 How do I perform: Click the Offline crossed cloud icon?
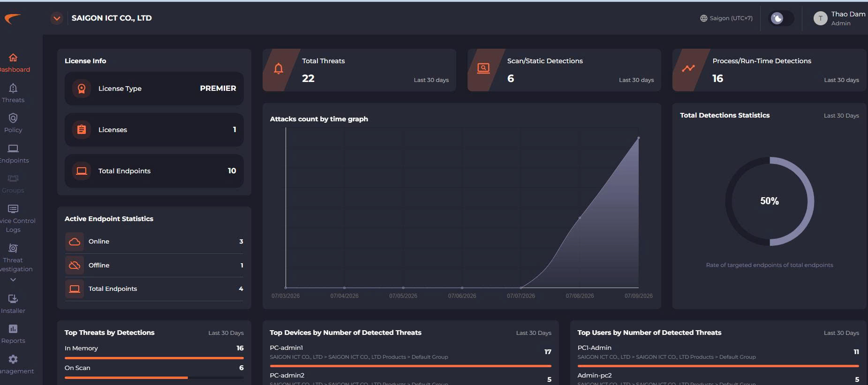point(75,265)
